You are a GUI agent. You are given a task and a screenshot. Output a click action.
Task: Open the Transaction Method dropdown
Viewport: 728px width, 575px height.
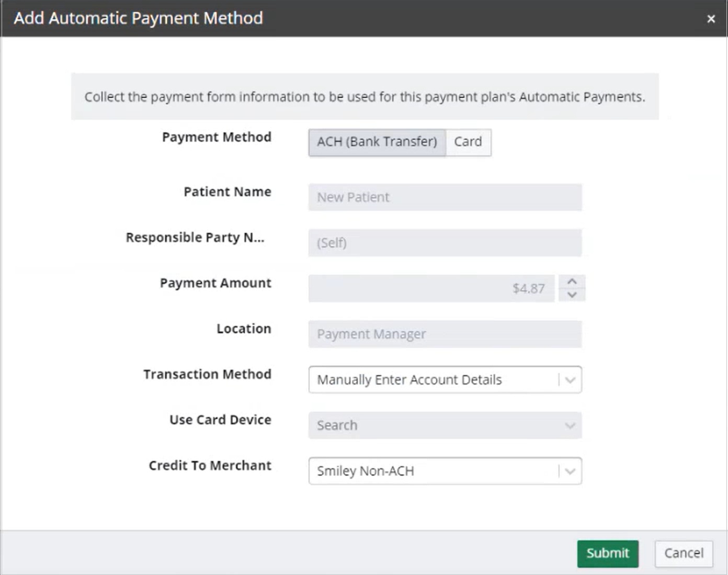pos(434,380)
